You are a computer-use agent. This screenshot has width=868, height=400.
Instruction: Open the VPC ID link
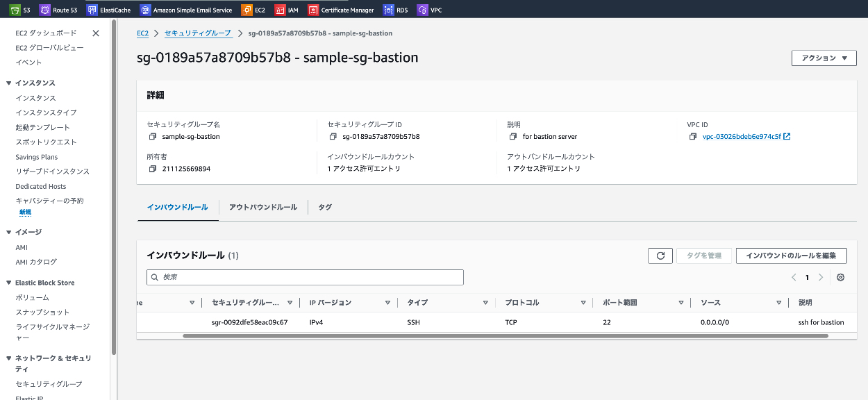742,137
